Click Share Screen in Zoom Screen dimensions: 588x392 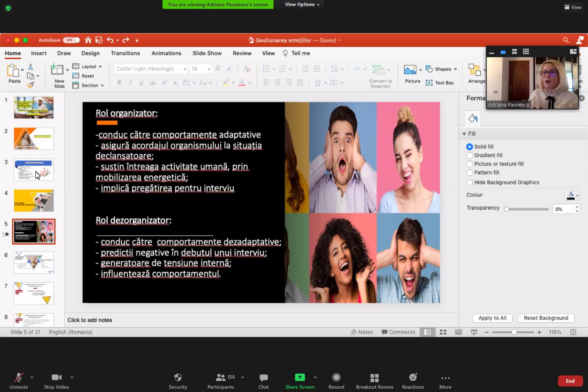coord(300,381)
